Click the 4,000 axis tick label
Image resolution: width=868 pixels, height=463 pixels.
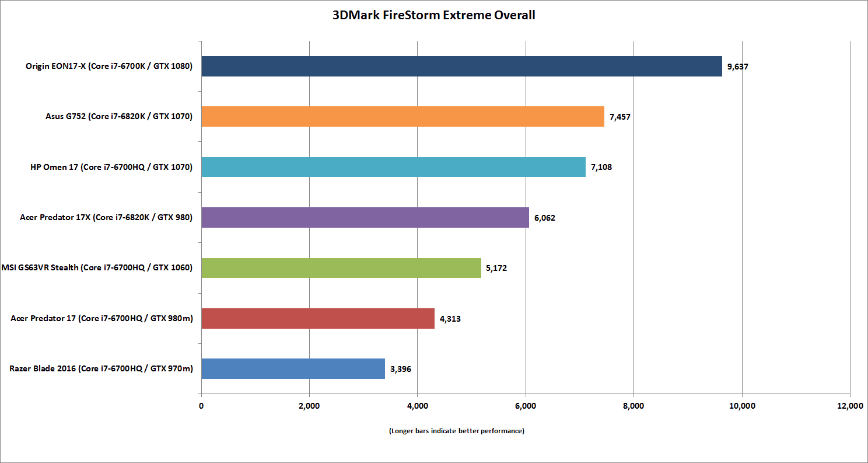pos(418,405)
